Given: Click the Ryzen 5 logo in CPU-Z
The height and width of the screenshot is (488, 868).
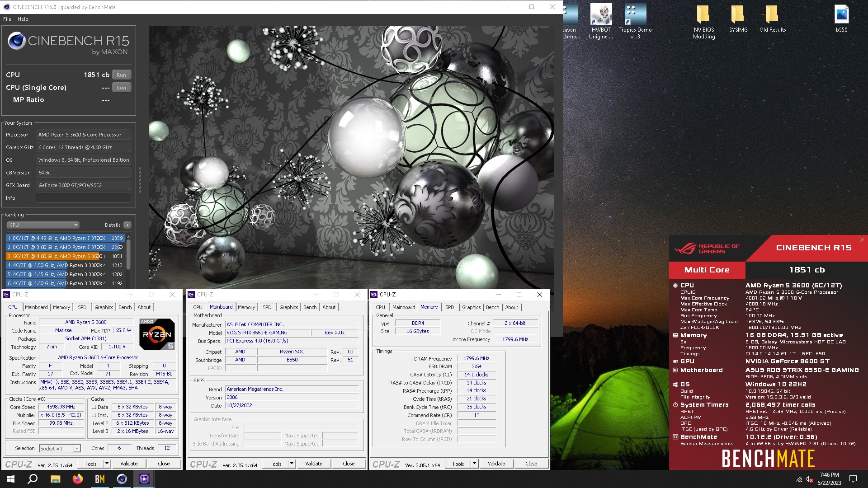Looking at the screenshot, I should point(157,334).
